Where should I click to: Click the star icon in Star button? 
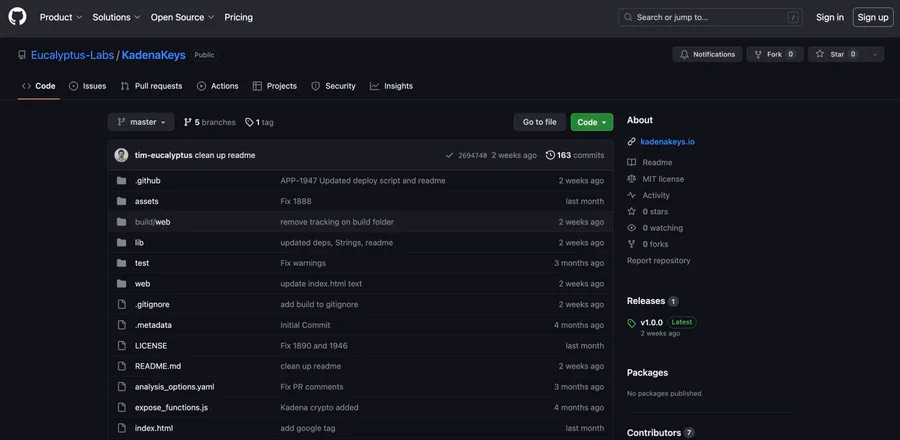tap(820, 54)
